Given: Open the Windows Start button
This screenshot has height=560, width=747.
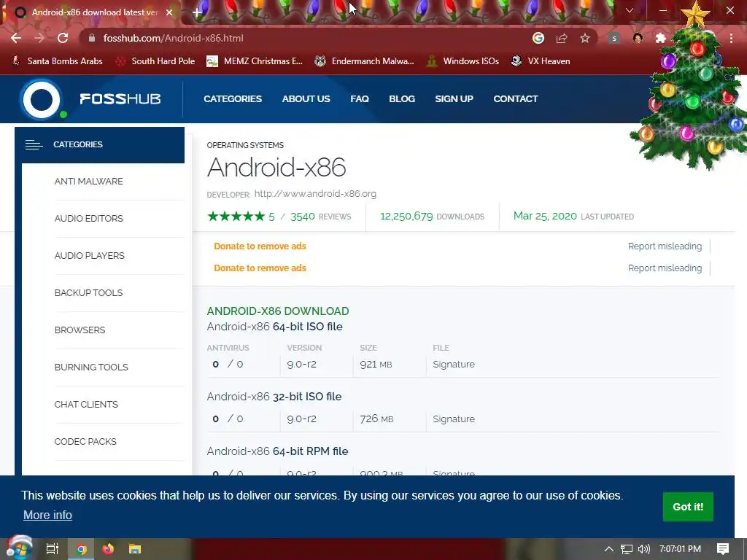Looking at the screenshot, I should tap(19, 548).
